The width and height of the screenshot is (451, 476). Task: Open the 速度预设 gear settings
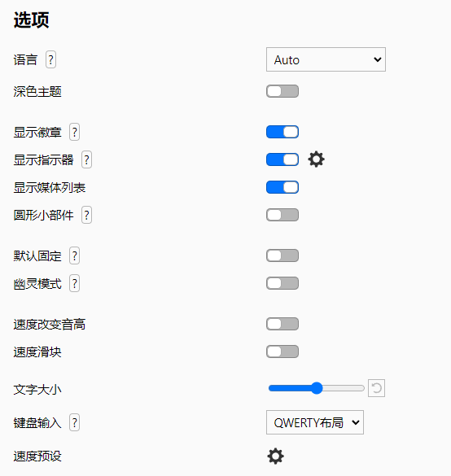coord(275,456)
